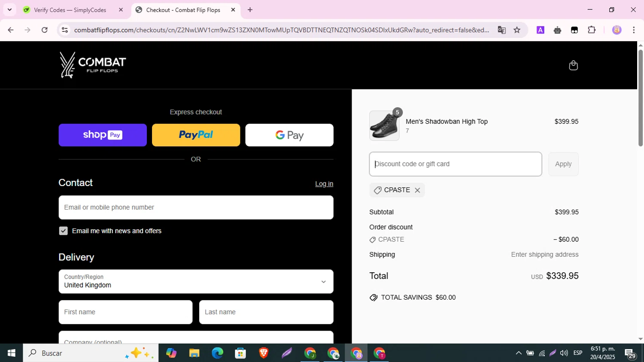Uncheck Email me with news and offers

pos(64,231)
